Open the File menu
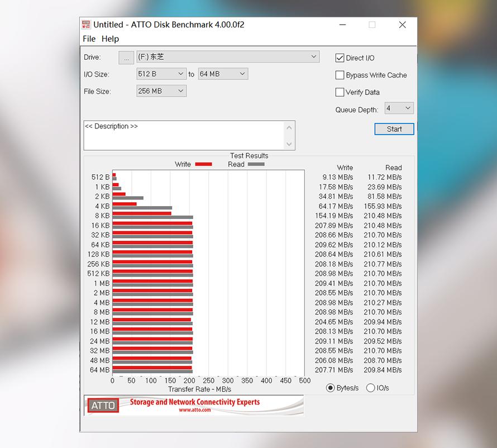Image resolution: width=497 pixels, height=448 pixels. [89, 39]
